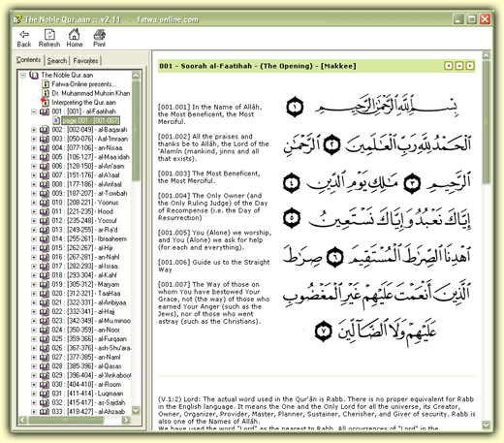Select 016 an-Nahl in contents tree
504x443 pixels.
point(85,257)
